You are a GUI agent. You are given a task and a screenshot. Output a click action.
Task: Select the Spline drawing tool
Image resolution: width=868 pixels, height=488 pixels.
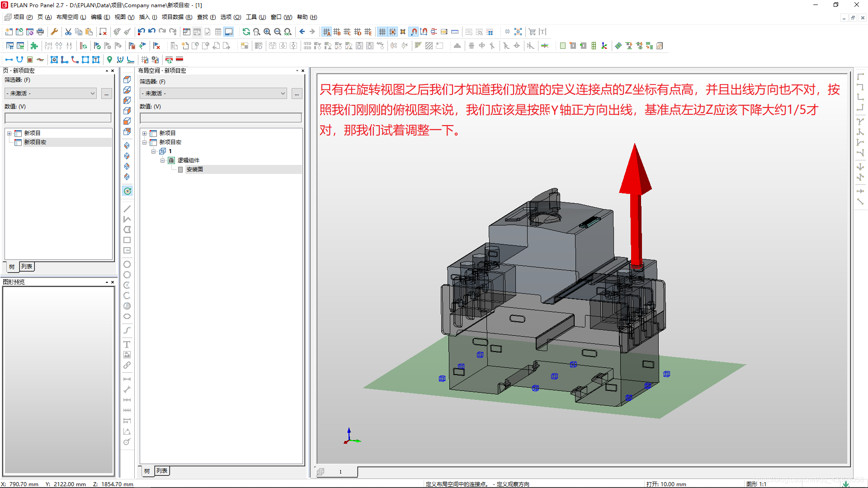[x=127, y=330]
